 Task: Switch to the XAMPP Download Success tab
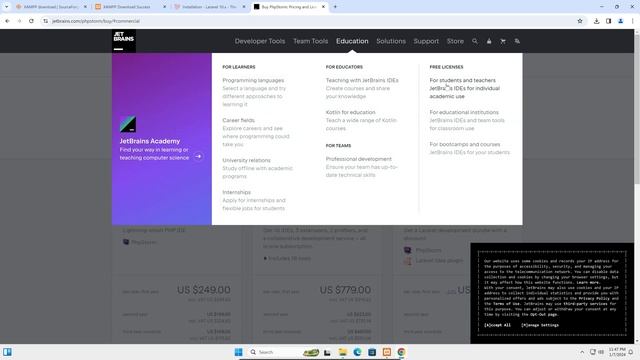[x=130, y=7]
